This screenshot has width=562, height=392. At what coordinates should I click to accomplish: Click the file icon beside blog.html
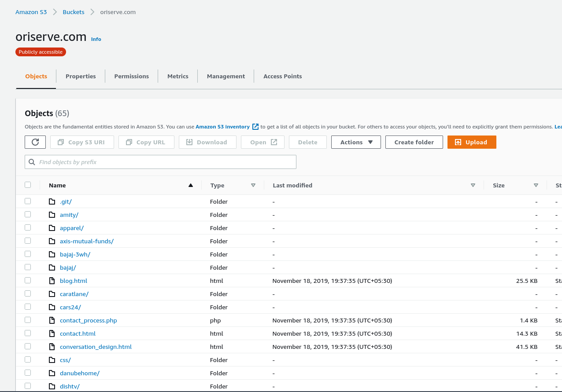[x=52, y=281]
